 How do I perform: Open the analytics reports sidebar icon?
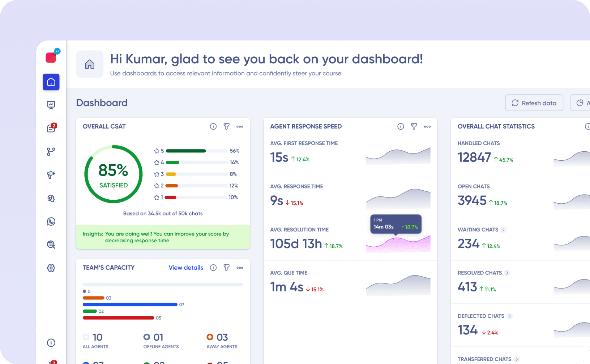coord(51,105)
